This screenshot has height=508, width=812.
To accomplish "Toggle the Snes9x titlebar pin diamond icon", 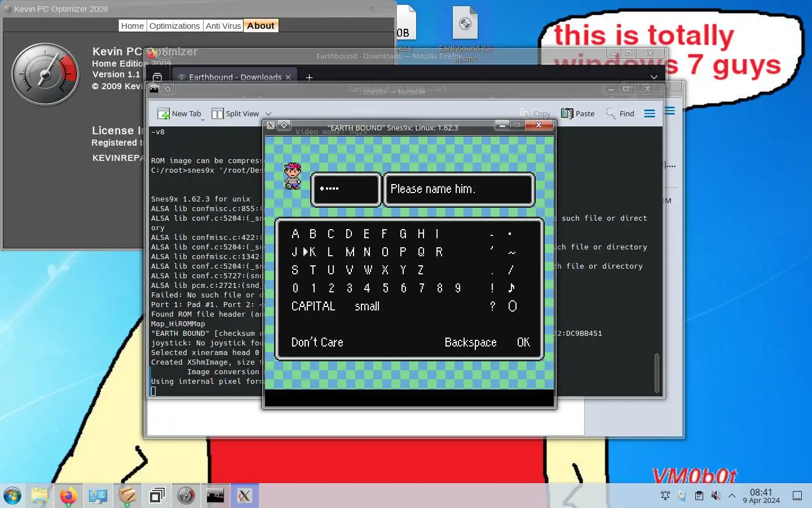I will tap(284, 125).
